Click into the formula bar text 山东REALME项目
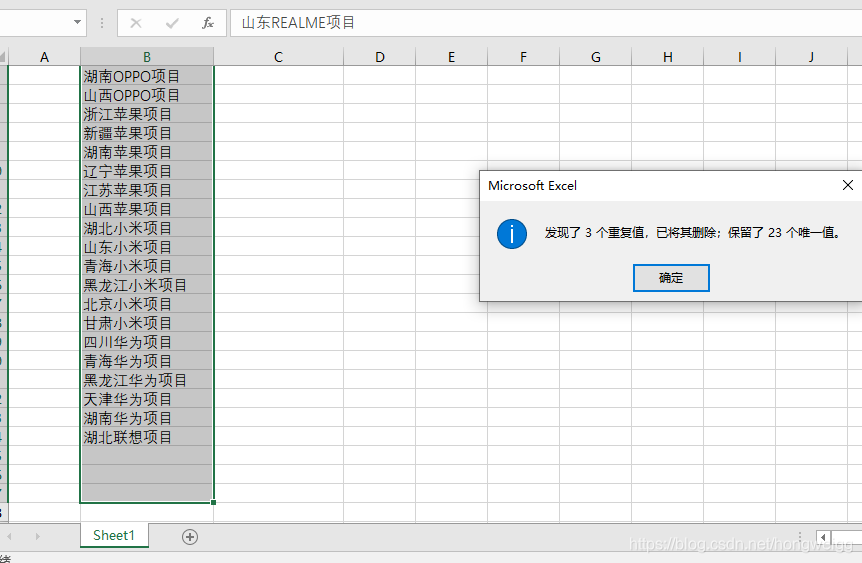 (299, 23)
